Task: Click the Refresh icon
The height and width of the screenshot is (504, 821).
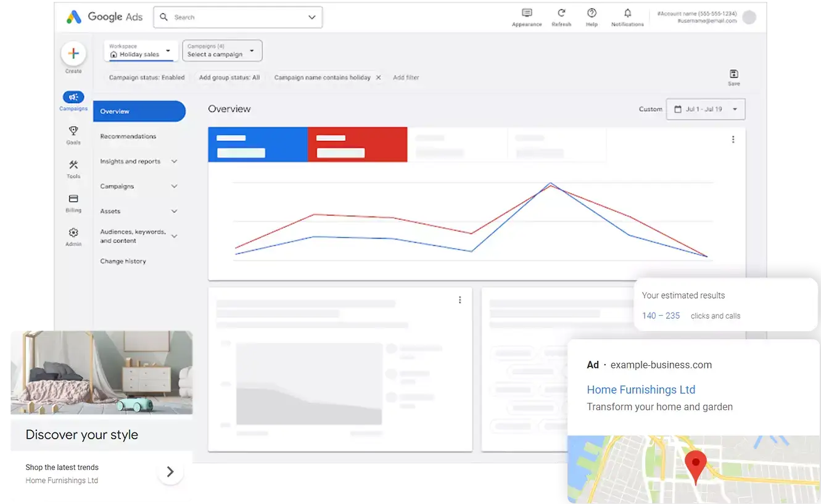Action: point(561,13)
